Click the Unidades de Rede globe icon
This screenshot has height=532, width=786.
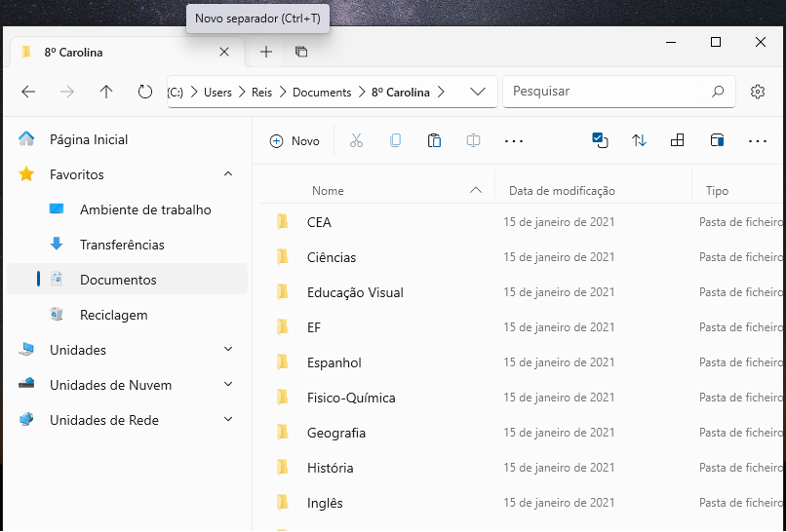pos(26,419)
